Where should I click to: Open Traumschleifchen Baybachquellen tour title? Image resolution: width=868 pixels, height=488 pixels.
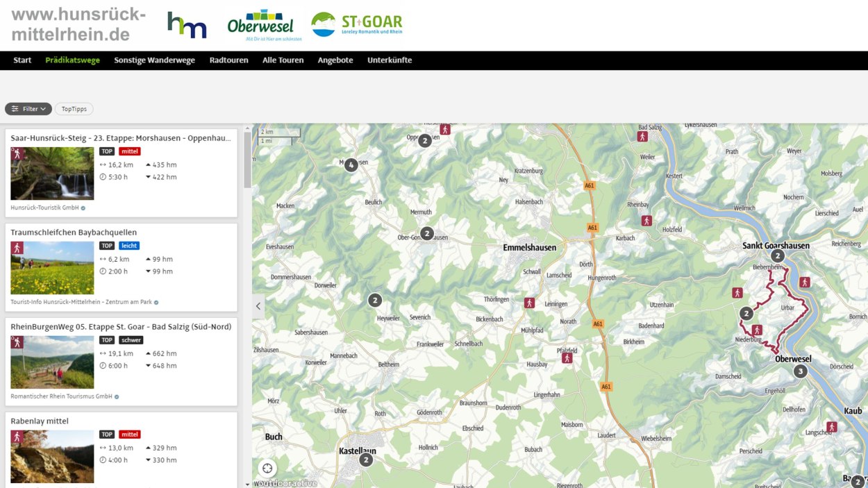[x=74, y=233]
